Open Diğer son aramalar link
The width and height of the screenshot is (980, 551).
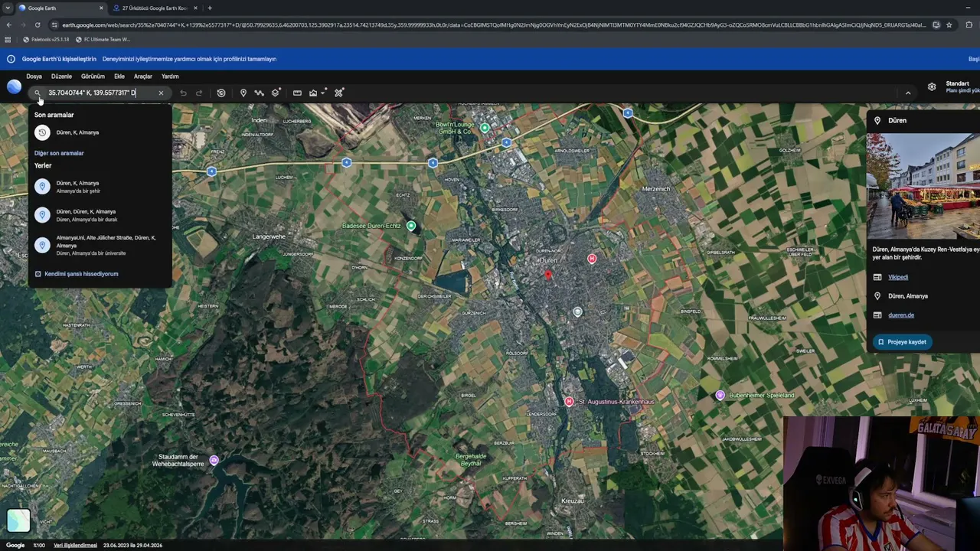click(x=59, y=153)
